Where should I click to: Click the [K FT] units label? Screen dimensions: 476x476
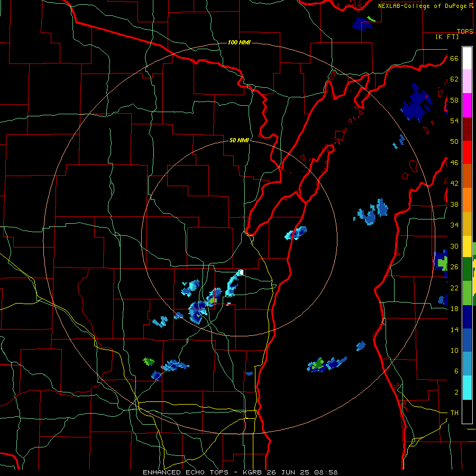[x=447, y=36]
